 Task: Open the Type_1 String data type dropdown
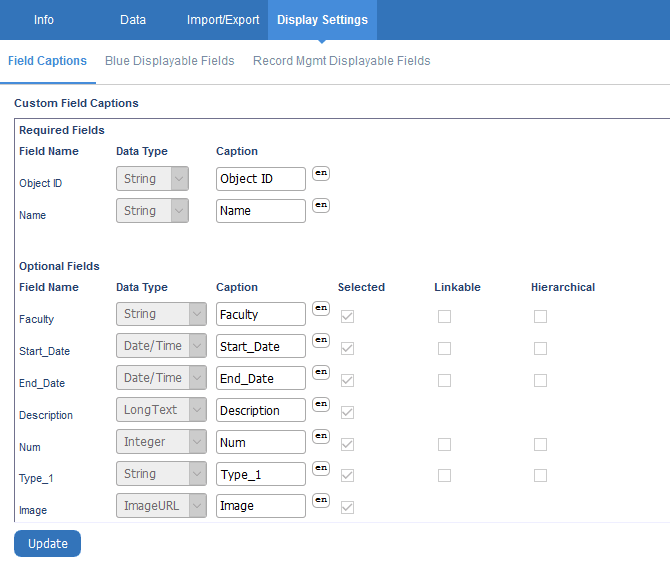coord(161,474)
